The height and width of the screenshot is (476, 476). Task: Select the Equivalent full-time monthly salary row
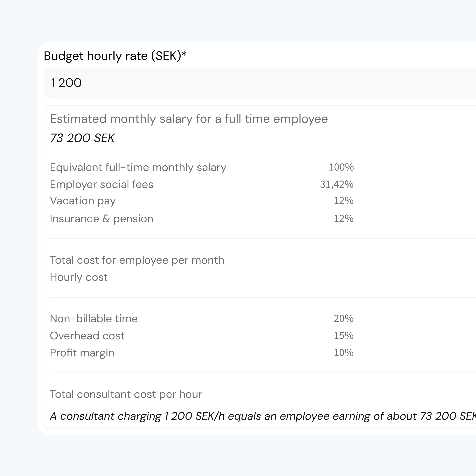138,167
